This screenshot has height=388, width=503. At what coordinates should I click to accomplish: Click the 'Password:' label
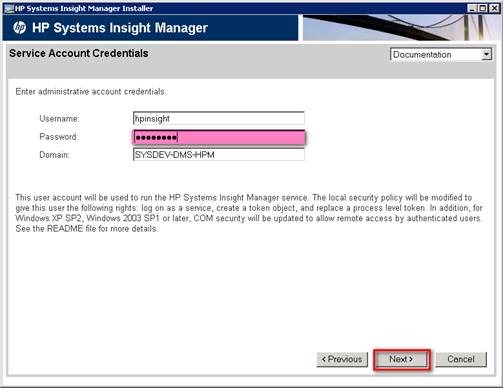59,137
